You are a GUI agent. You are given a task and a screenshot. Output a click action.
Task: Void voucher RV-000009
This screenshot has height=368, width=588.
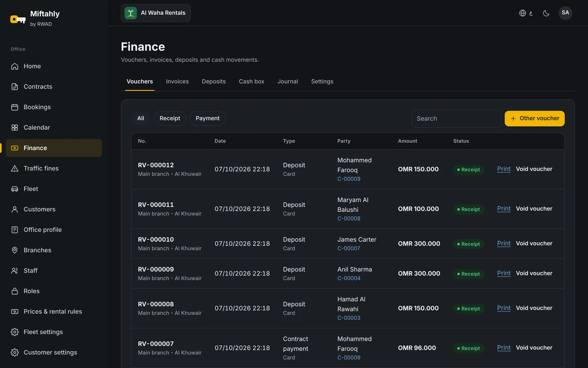[534, 273]
